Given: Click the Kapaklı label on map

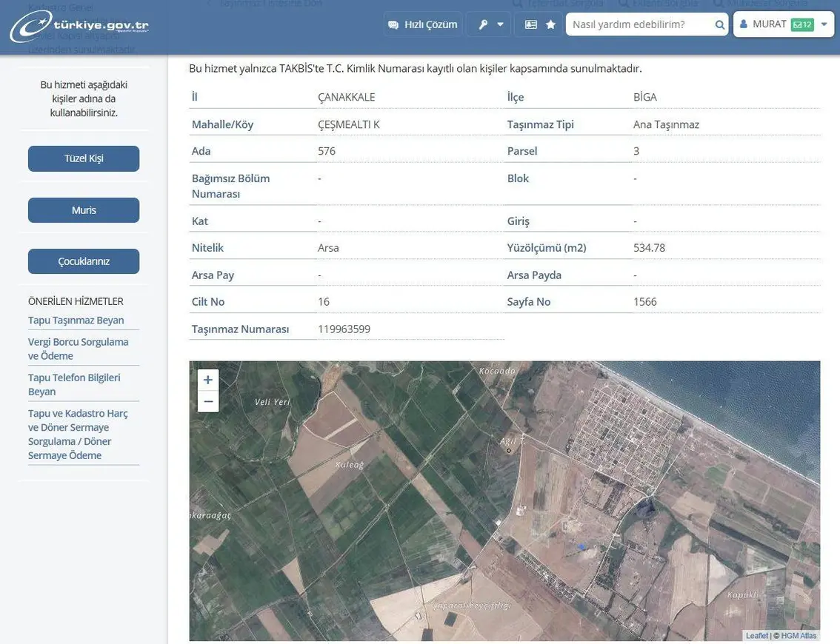Looking at the screenshot, I should click(742, 594).
